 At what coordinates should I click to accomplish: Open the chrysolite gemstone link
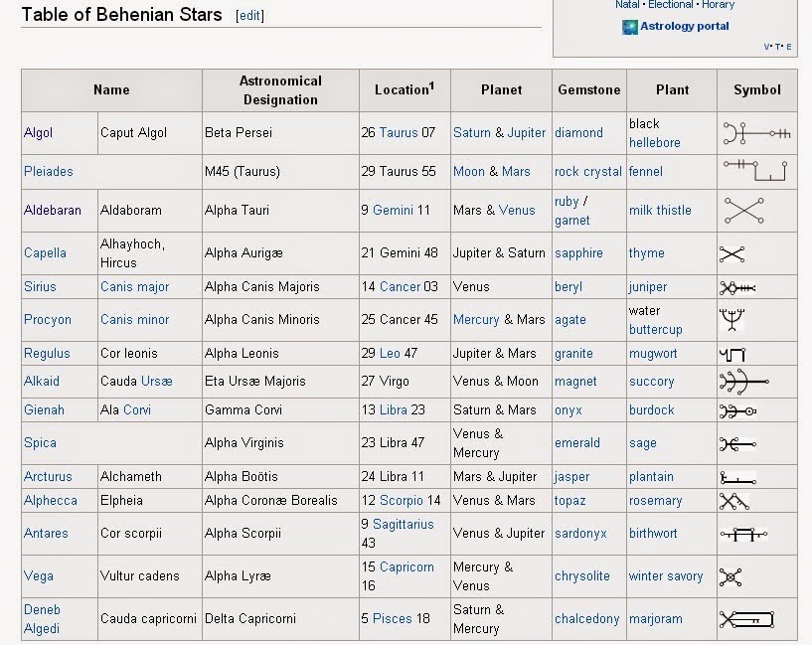tap(582, 576)
